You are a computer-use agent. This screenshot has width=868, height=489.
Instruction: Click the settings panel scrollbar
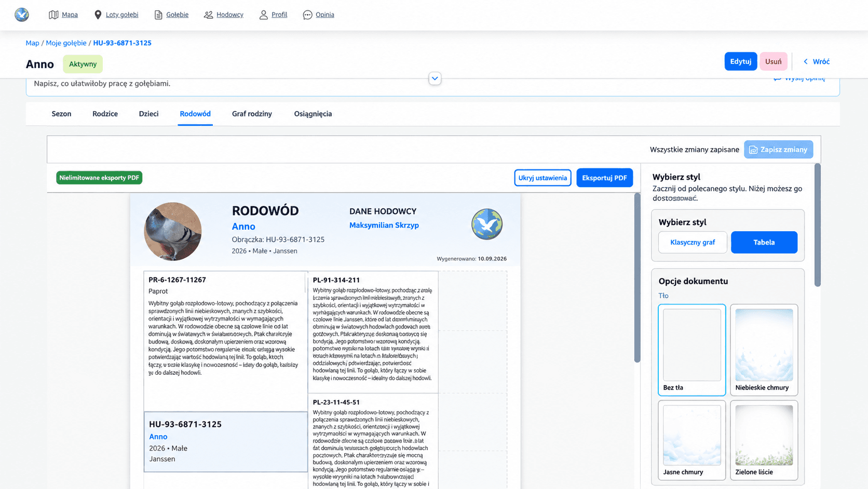tap(818, 225)
